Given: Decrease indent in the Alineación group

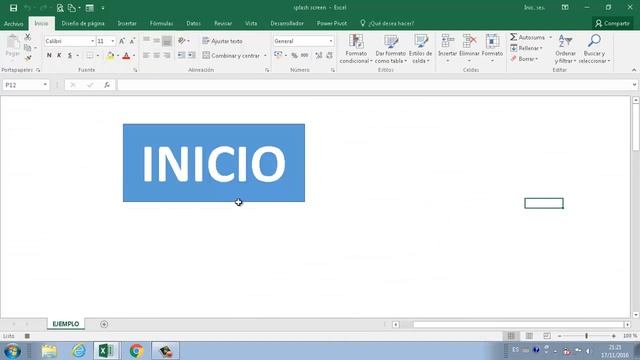Looking at the screenshot, I should [181, 55].
